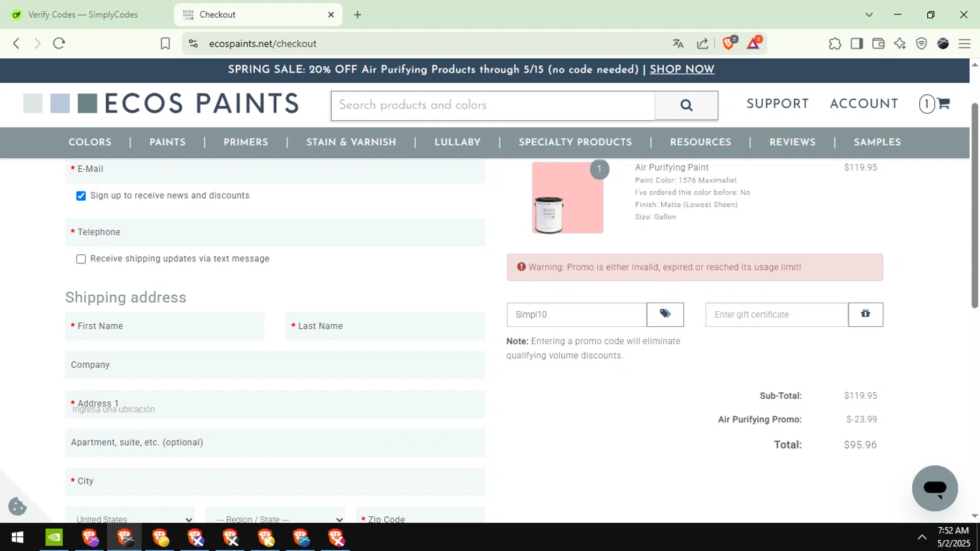Click promo code field containing Simpl10
This screenshot has height=551, width=980.
(x=577, y=314)
